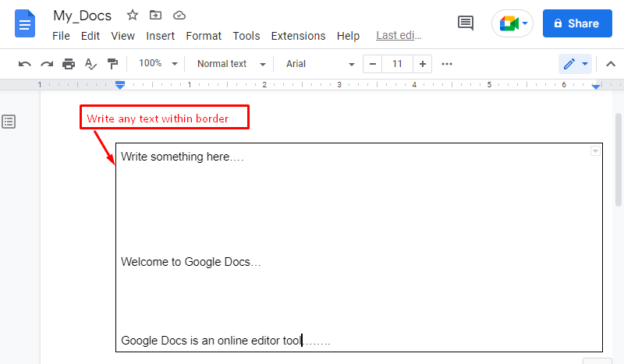Viewport: 624px width, 364px height.
Task: Click the line 'Google Docs is an online editor tool'
Action: (x=211, y=341)
